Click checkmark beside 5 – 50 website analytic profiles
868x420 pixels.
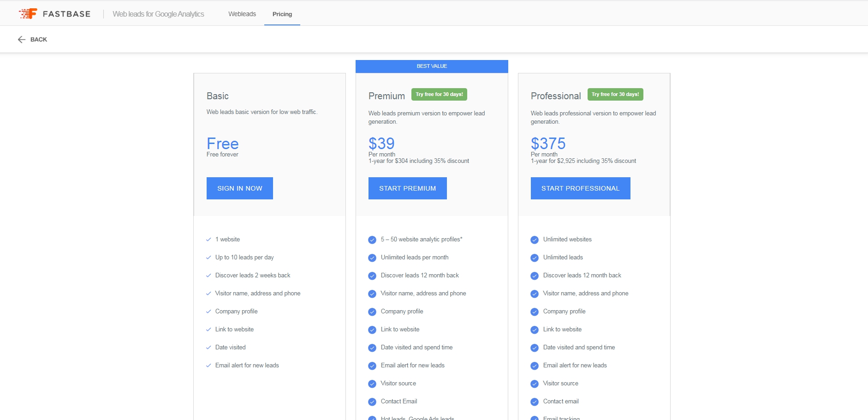coord(372,240)
